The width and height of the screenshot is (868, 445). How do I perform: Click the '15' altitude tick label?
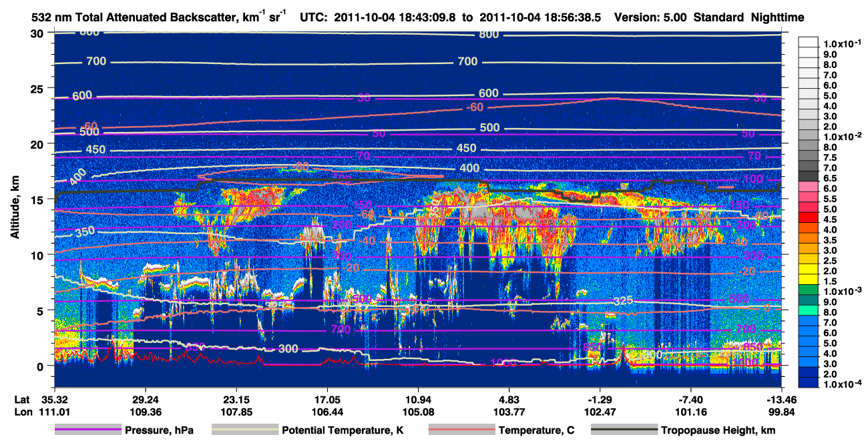[x=37, y=199]
